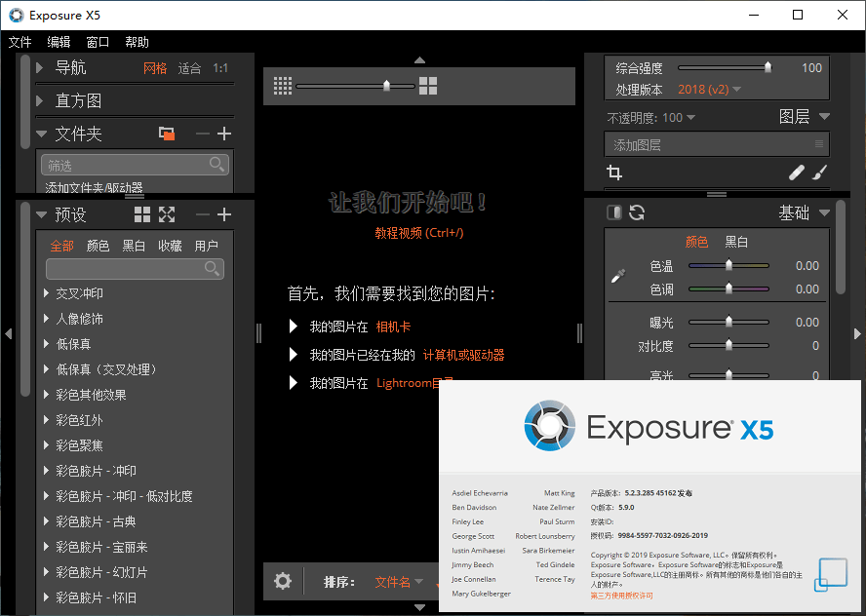Image resolution: width=866 pixels, height=616 pixels.
Task: Expand 人像修饰 preset category
Action: [x=47, y=319]
